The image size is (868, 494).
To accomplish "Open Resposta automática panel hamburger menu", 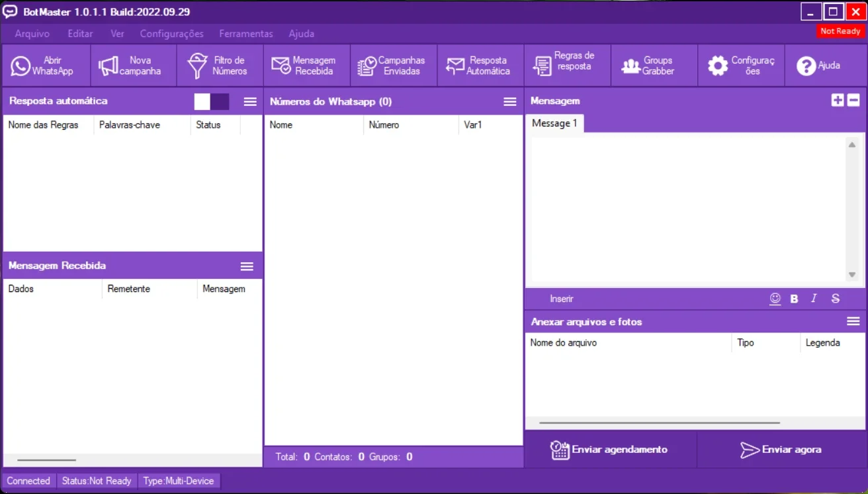I will tap(250, 101).
